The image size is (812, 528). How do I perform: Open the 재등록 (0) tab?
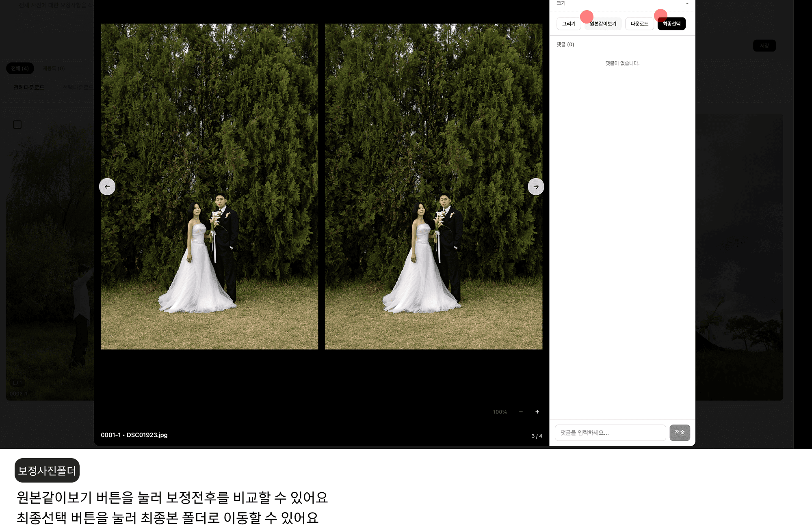pyautogui.click(x=54, y=68)
